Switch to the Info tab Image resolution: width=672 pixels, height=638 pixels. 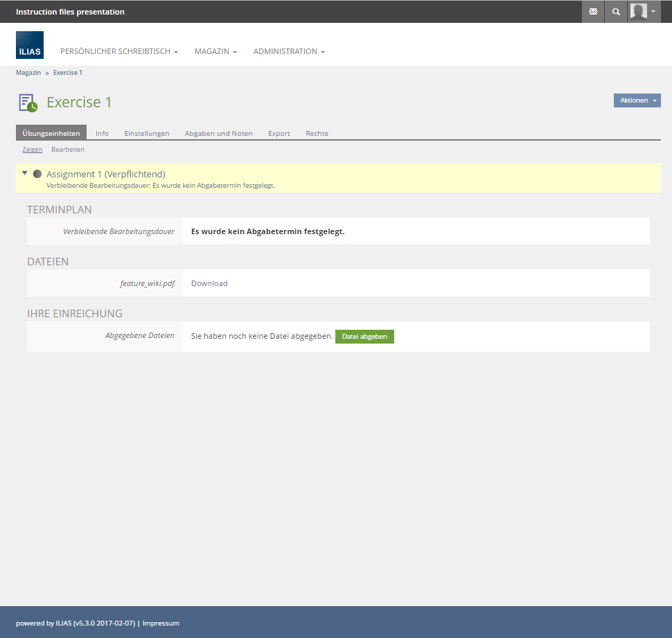point(102,133)
